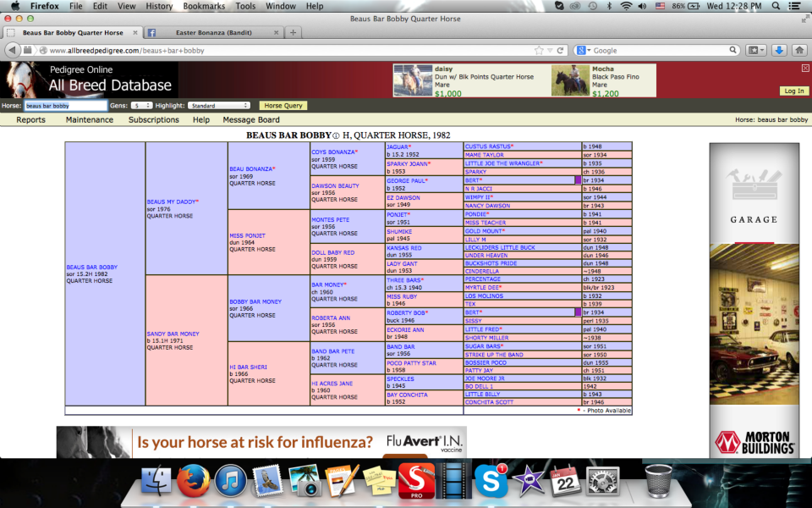Go back using Firefox's back arrow

pos(13,50)
